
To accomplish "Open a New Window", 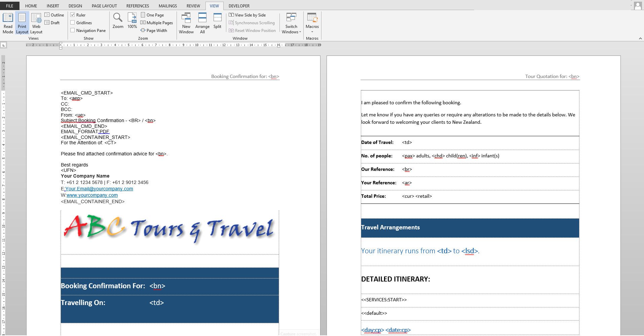I will (x=186, y=23).
